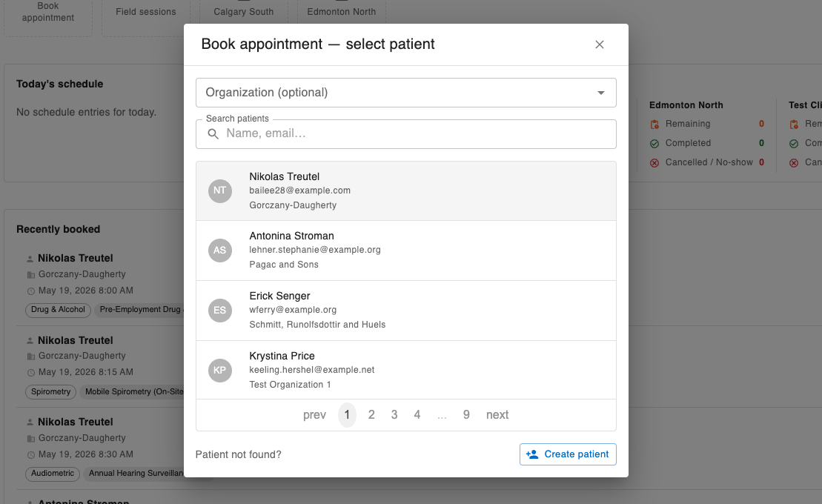
Task: Click the add-person icon on Create patient
Action: pos(532,454)
